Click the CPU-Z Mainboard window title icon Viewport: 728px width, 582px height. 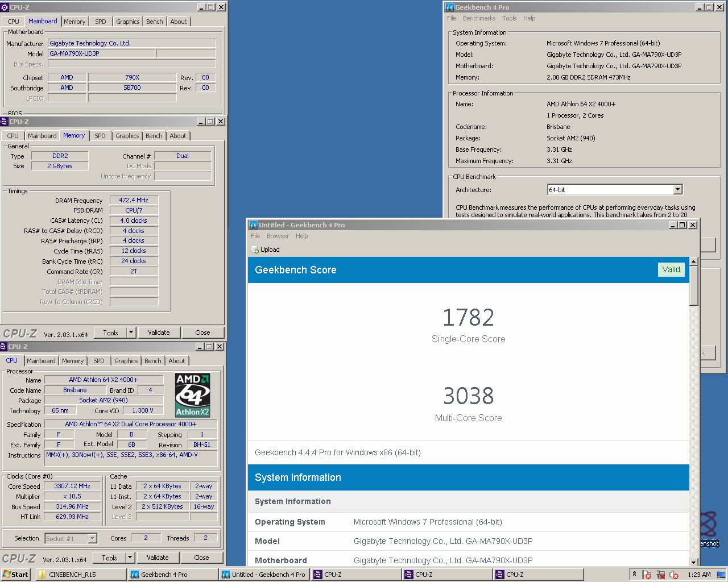coord(5,7)
